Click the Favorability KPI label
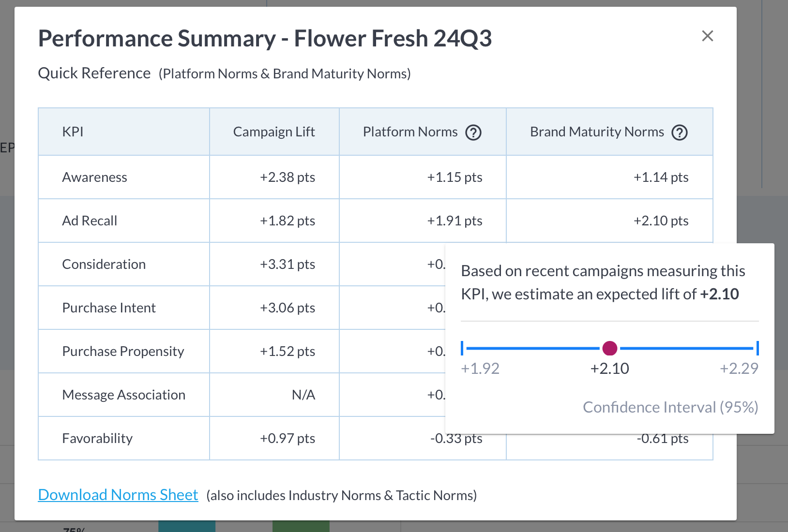 [x=97, y=438]
